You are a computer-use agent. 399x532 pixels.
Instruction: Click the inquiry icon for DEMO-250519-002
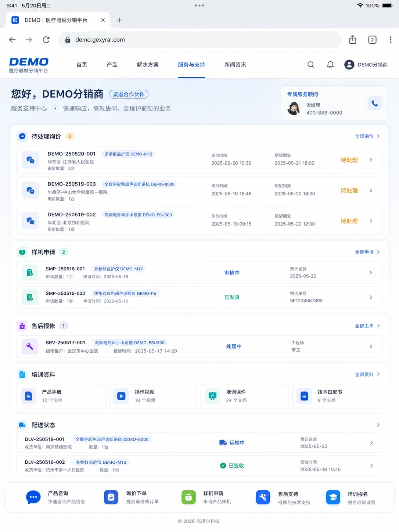pos(30,221)
